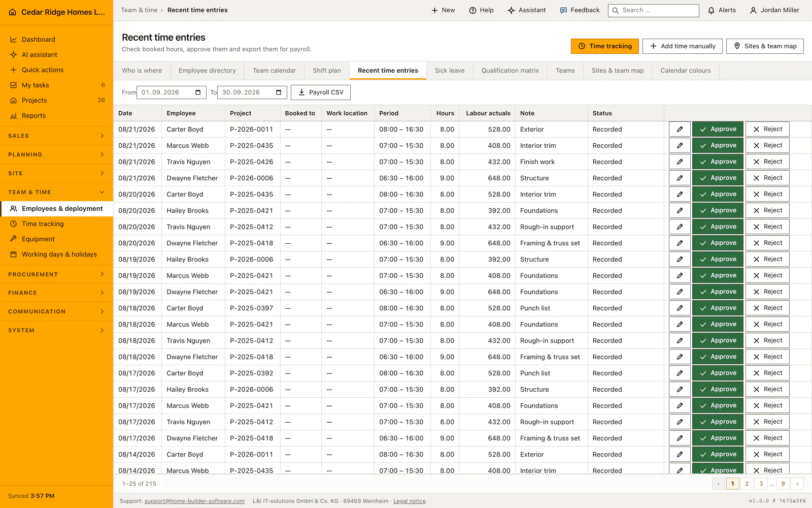
Task: Edit the 08/19/2026 Dwayne Fletcher entry
Action: pyautogui.click(x=680, y=292)
